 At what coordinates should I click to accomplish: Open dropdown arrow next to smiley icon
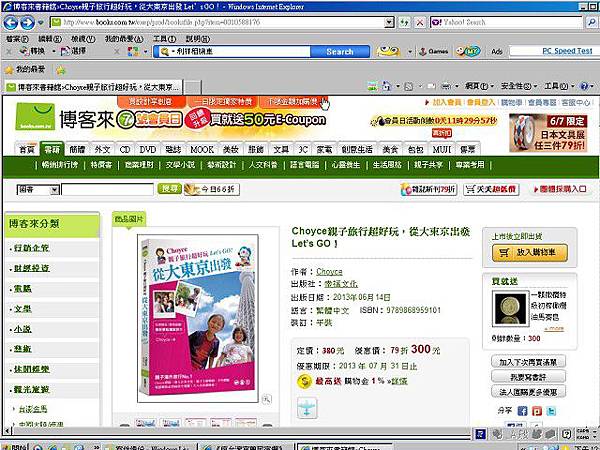[410, 51]
